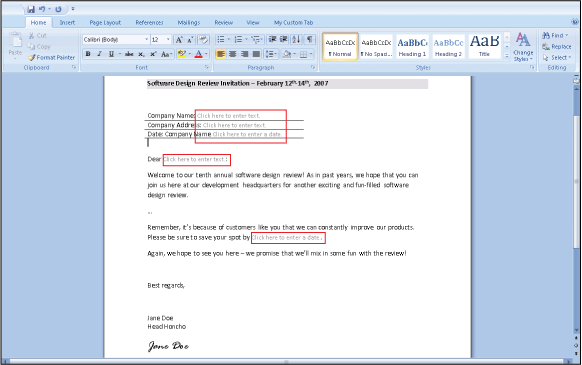582x365 pixels.
Task: Click the Bullets list icon
Action: point(221,39)
